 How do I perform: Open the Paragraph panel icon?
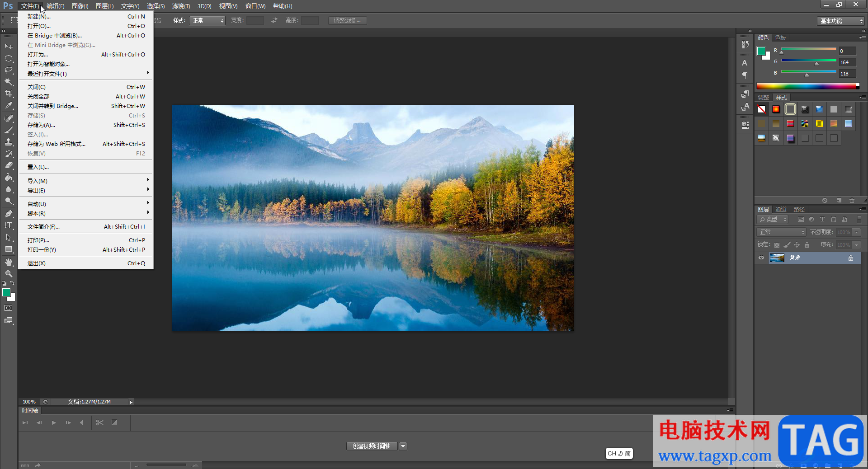[745, 75]
